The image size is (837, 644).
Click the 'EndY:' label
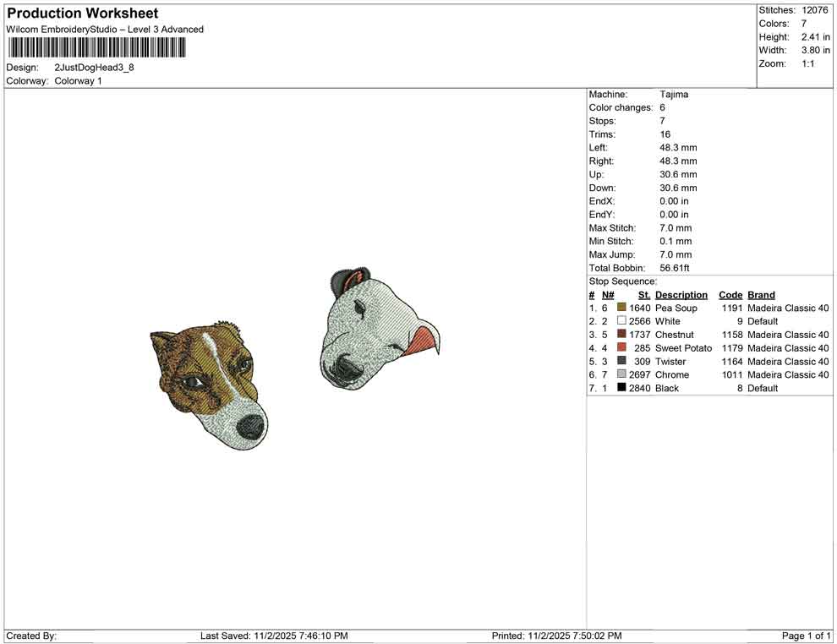click(602, 215)
